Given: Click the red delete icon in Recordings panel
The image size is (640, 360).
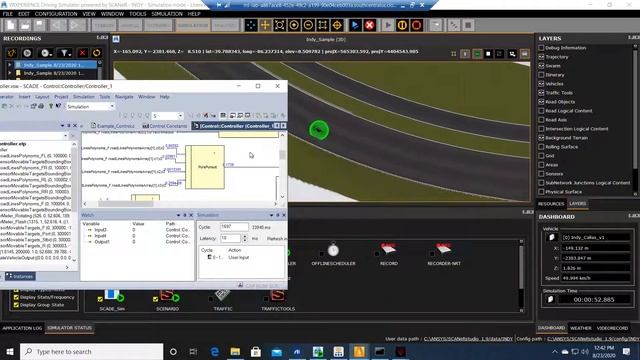Looking at the screenshot, I should pyautogui.click(x=82, y=53).
